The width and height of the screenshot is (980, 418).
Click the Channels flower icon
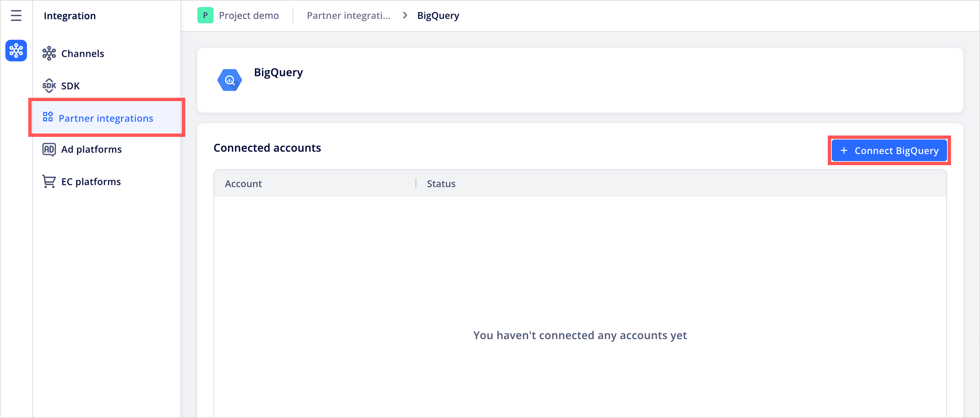[x=49, y=53]
